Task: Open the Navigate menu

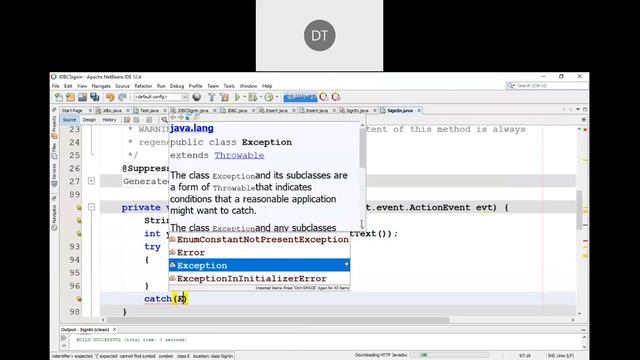Action: coord(101,86)
